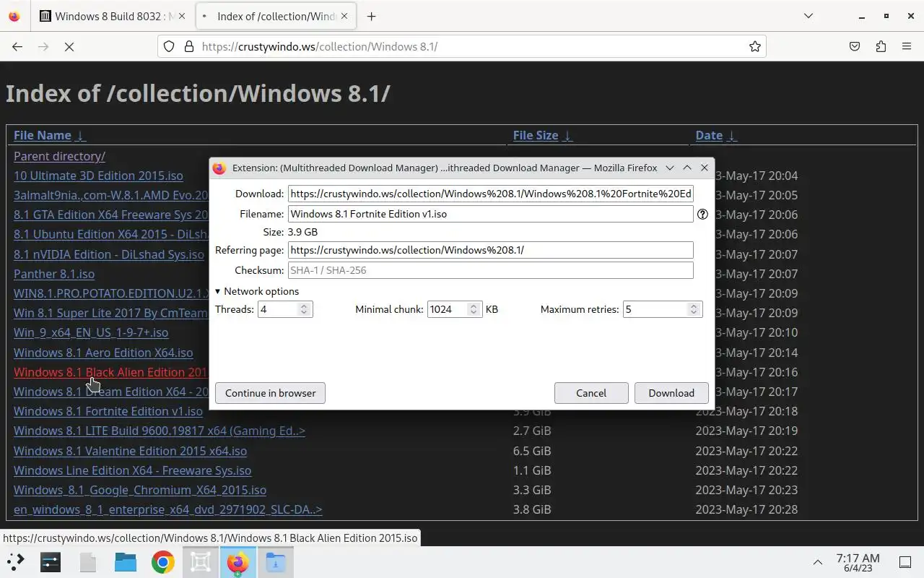The height and width of the screenshot is (578, 924).
Task: Go back with the back arrow
Action: [17, 46]
